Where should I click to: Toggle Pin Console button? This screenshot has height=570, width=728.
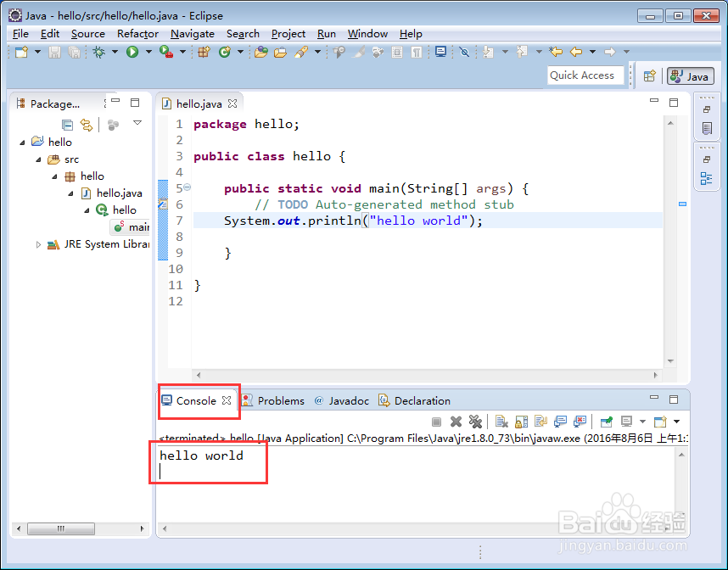point(607,422)
